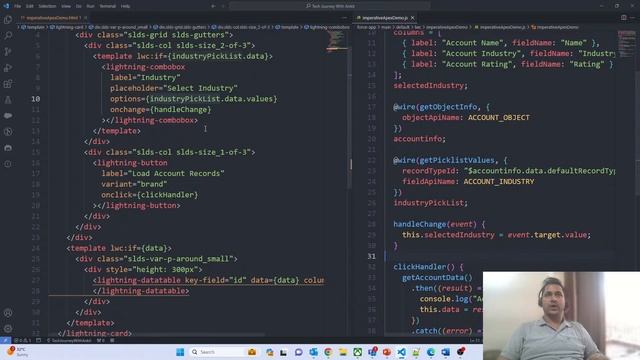
Task: Click the errors and warnings status bar item
Action: (22, 340)
